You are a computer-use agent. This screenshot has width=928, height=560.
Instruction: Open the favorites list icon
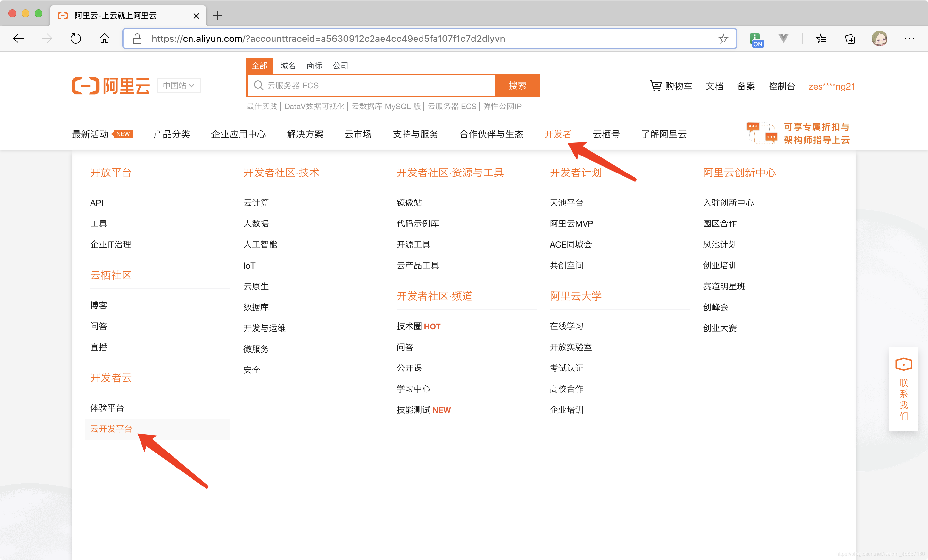pyautogui.click(x=821, y=39)
